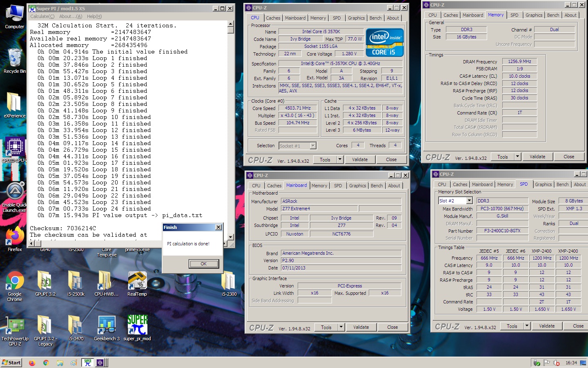588x368 pixels.
Task: Select Mainboard tab in SPD window
Action: pos(482,184)
